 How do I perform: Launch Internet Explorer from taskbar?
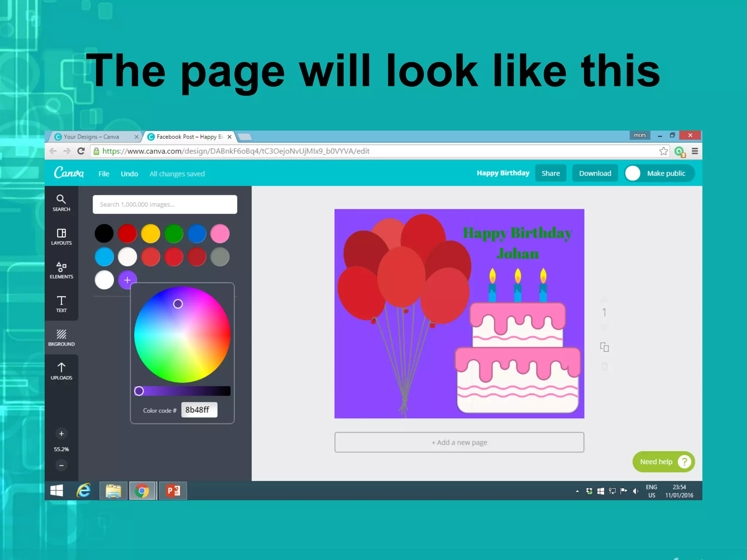84,491
